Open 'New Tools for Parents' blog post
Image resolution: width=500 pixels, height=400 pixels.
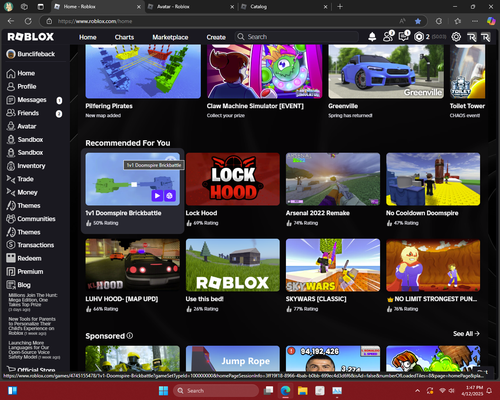pyautogui.click(x=32, y=326)
